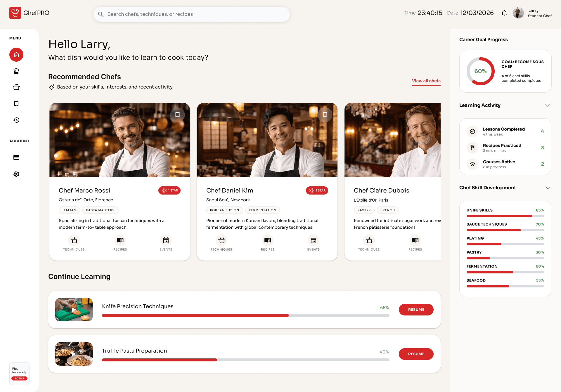Open the chef hat sidebar menu icon
Screen dimensions: 561x392
point(16,71)
